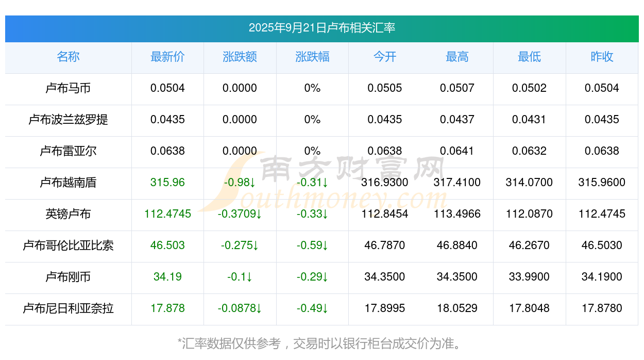Screen dimensions: 644x360
Task: Click change amount -0.3709↓
Action: click(x=240, y=214)
